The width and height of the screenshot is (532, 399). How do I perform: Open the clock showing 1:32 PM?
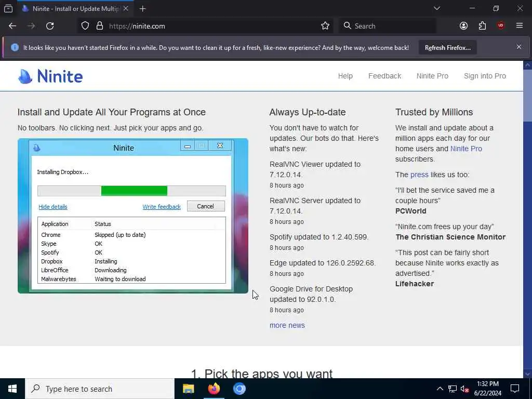click(x=487, y=389)
